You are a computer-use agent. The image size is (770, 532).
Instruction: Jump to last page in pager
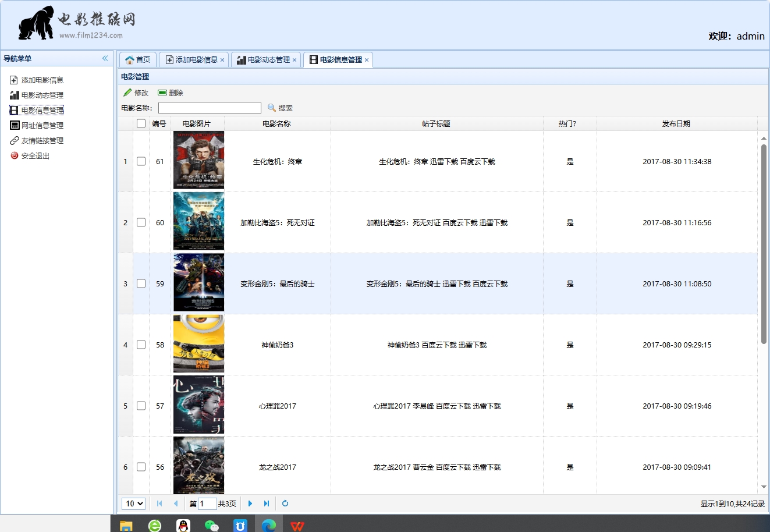click(x=267, y=503)
